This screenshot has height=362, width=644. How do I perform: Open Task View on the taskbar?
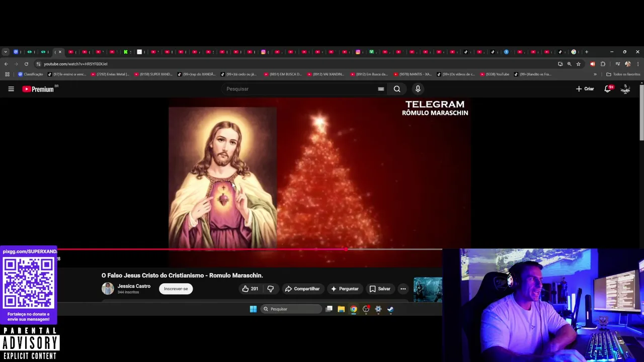click(329, 309)
